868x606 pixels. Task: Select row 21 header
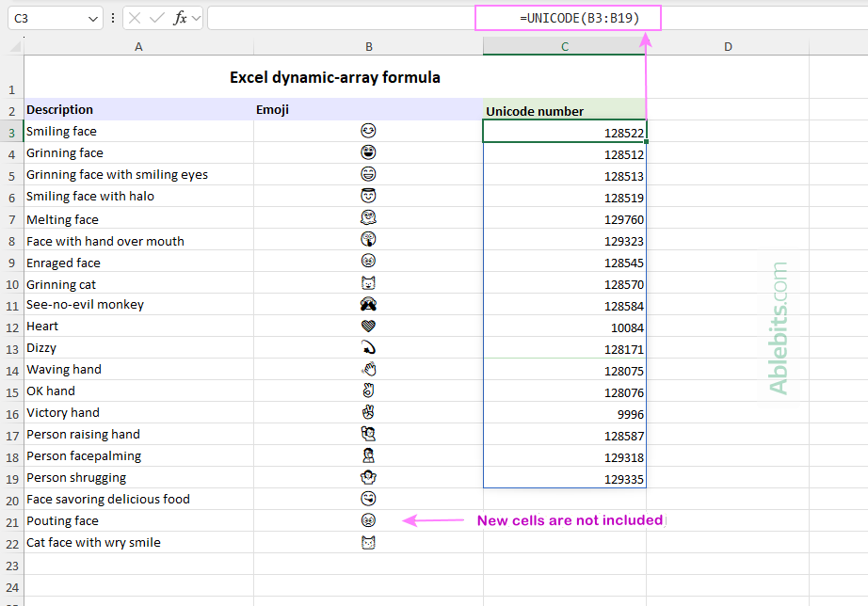click(x=11, y=520)
